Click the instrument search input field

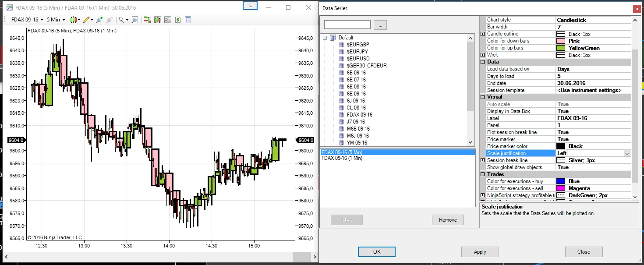click(x=347, y=25)
